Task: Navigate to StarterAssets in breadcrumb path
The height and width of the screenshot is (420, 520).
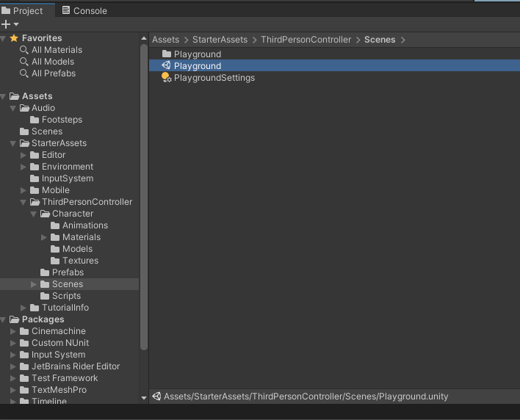Action: [220, 40]
